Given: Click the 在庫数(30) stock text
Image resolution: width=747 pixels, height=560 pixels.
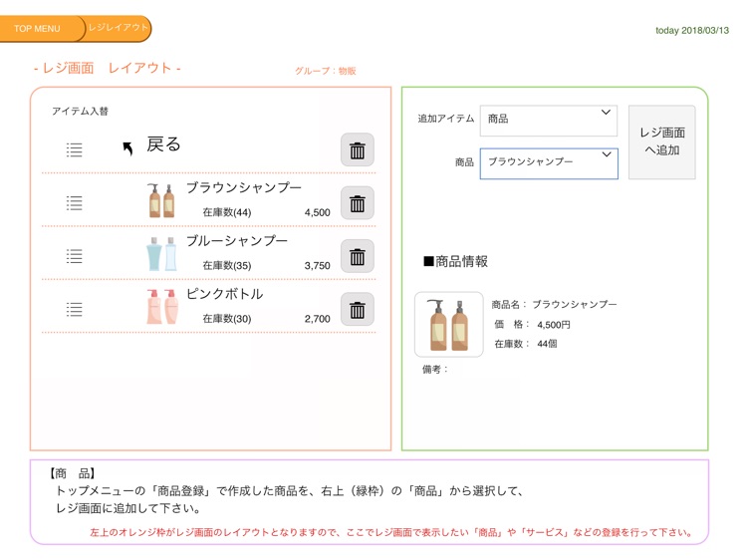Looking at the screenshot, I should (x=227, y=319).
